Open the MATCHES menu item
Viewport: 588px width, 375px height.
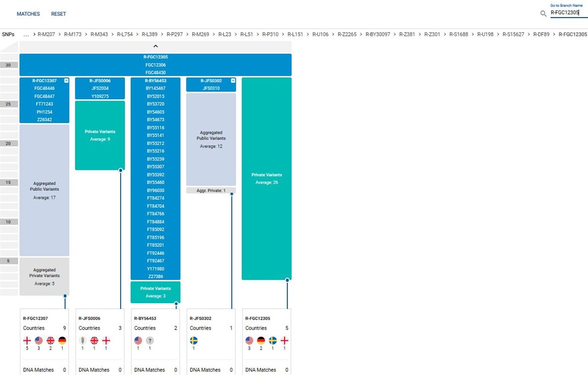point(28,14)
